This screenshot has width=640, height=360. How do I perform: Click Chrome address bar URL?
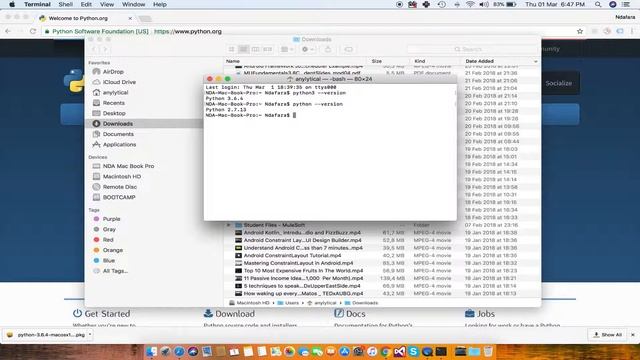pos(188,31)
